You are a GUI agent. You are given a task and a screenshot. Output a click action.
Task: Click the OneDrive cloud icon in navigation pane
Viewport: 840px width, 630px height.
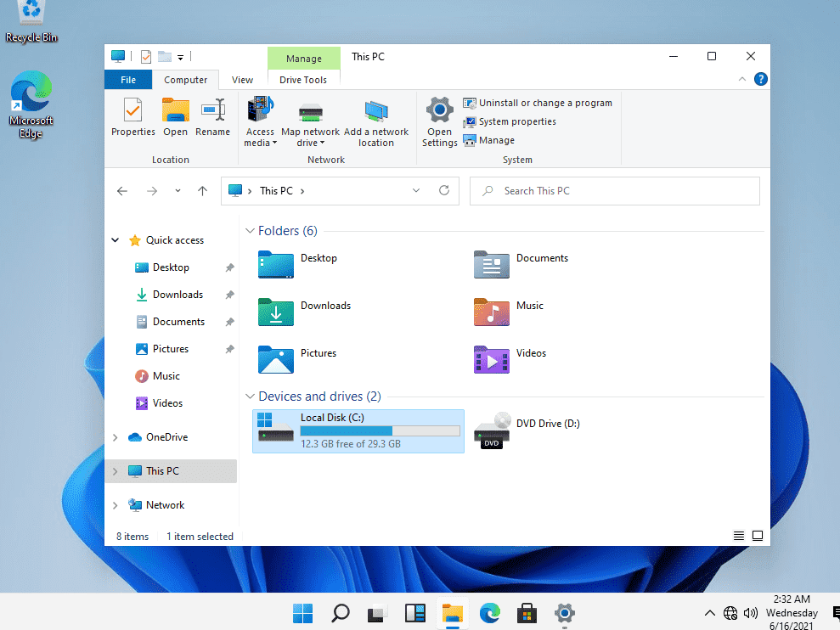click(x=135, y=437)
